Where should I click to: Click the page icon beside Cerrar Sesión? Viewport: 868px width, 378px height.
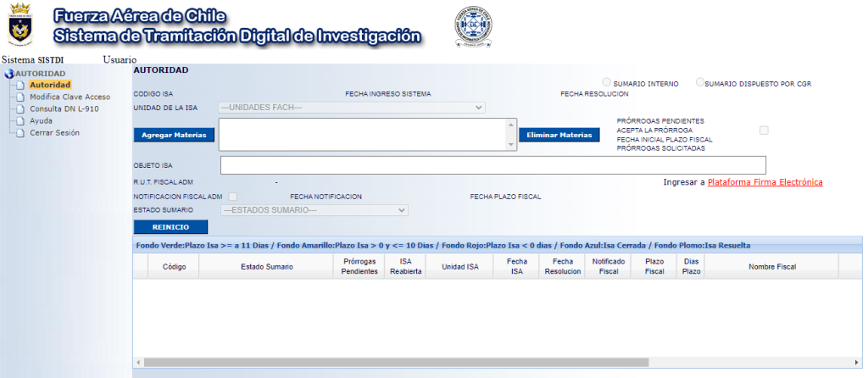point(20,133)
